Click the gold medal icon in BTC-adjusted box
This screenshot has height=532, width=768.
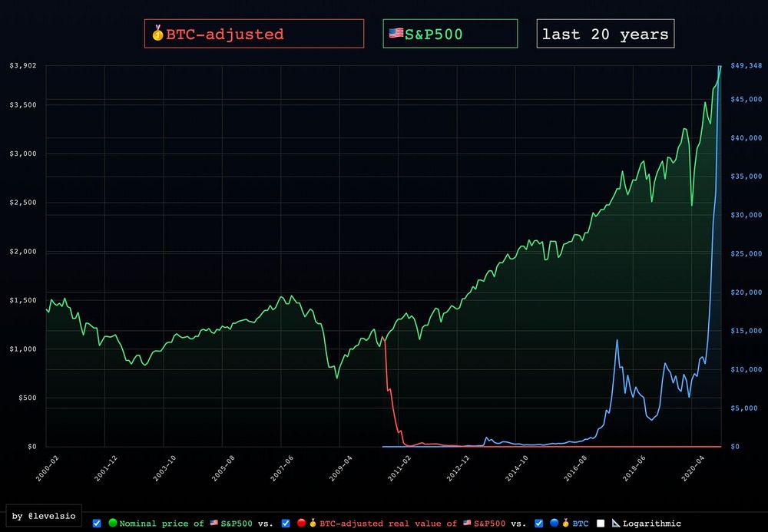point(157,33)
